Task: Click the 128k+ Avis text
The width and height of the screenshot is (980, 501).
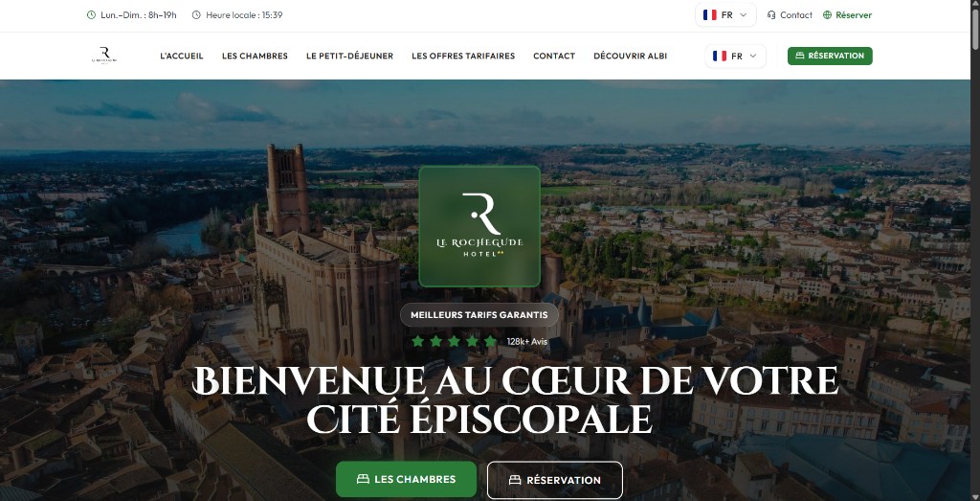Action: click(527, 342)
